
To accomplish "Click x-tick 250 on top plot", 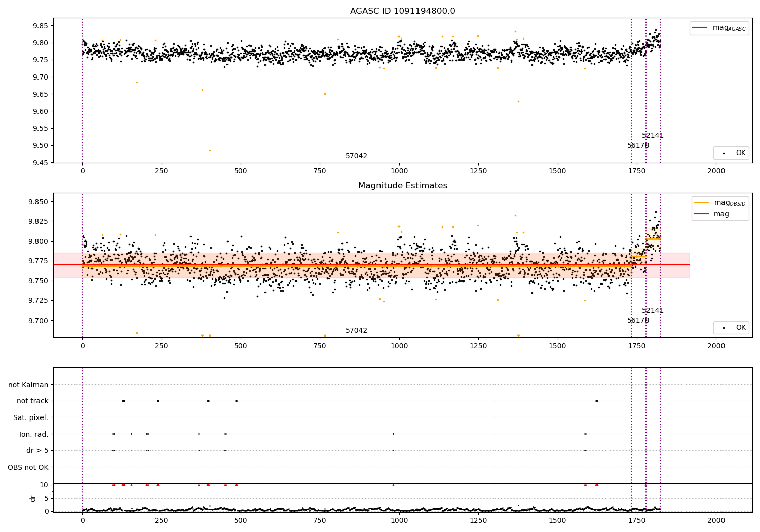I will coord(161,171).
